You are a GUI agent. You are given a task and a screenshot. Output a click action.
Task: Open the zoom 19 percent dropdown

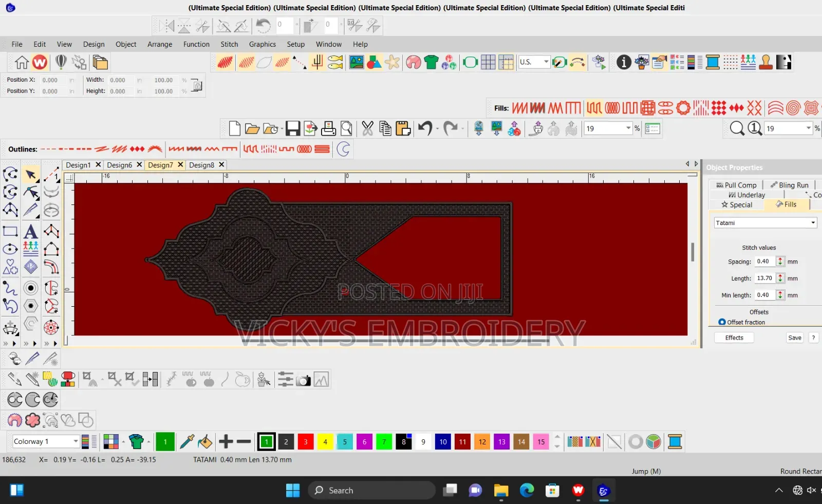[628, 128]
